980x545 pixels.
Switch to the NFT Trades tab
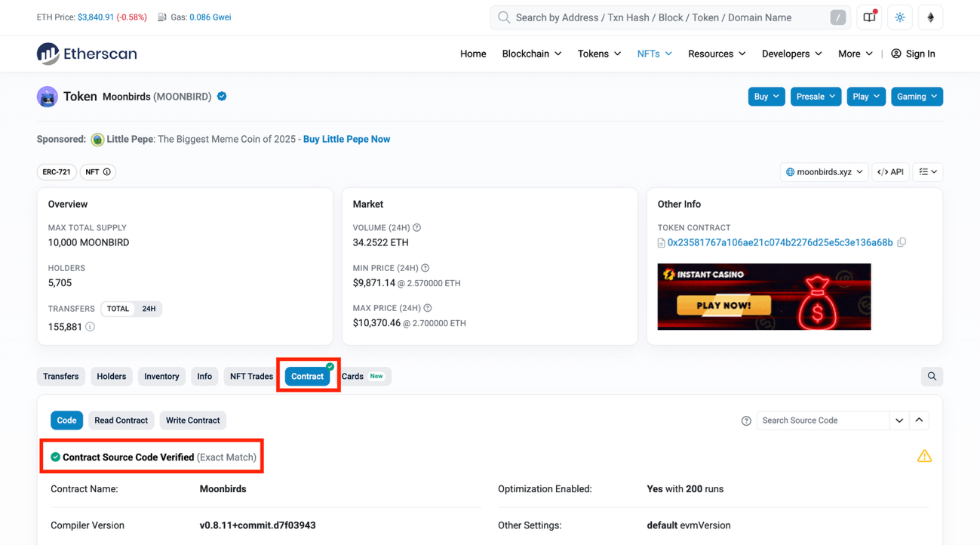[251, 377]
